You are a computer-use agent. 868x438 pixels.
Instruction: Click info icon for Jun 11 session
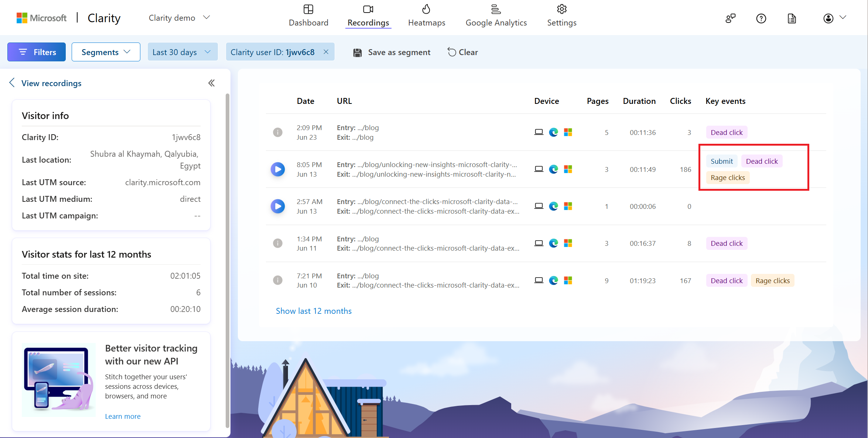point(278,243)
